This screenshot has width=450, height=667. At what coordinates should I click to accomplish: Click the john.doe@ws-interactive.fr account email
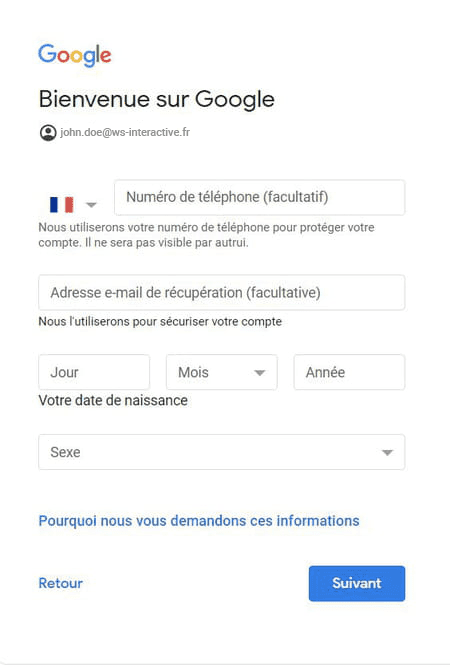[x=125, y=132]
